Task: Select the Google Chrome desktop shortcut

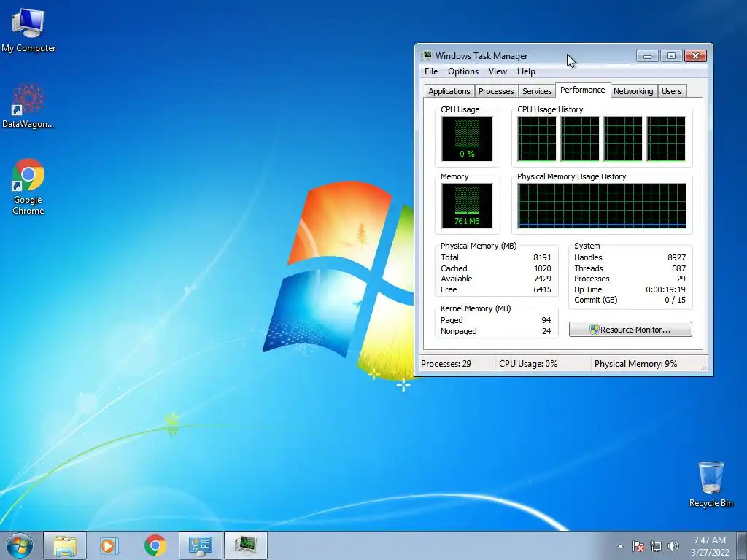Action: 28,187
